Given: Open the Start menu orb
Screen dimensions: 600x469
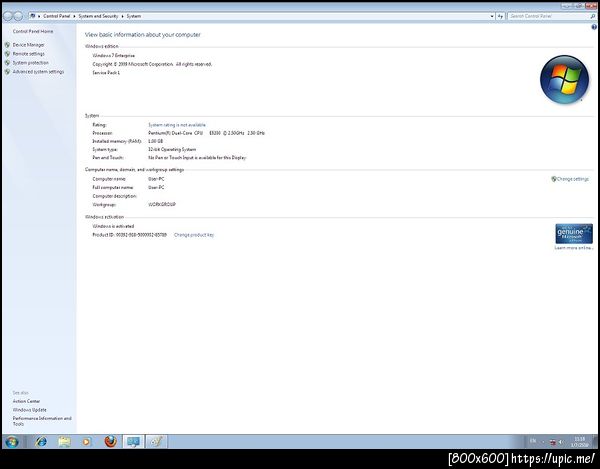Looking at the screenshot, I should coord(12,442).
